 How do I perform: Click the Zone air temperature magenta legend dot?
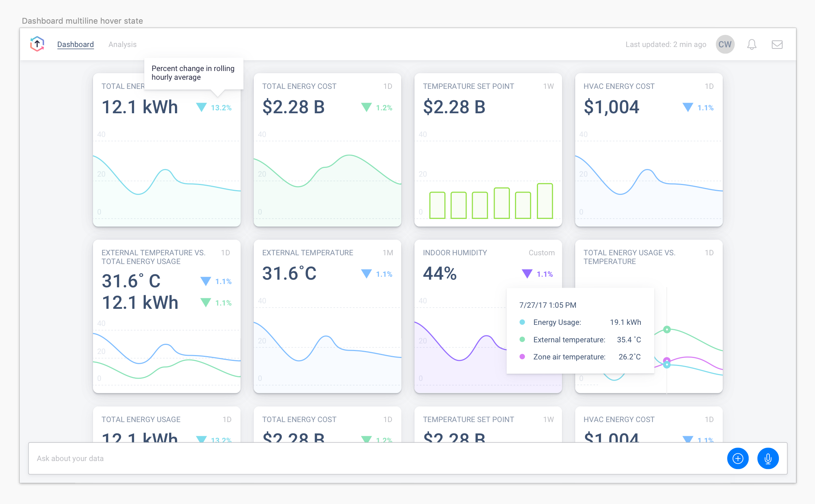522,357
